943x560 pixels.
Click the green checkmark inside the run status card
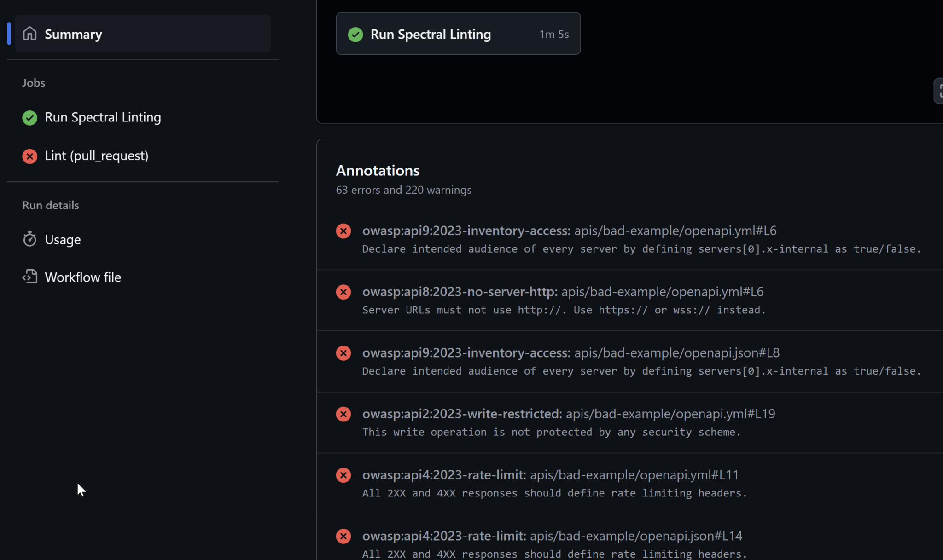(355, 34)
